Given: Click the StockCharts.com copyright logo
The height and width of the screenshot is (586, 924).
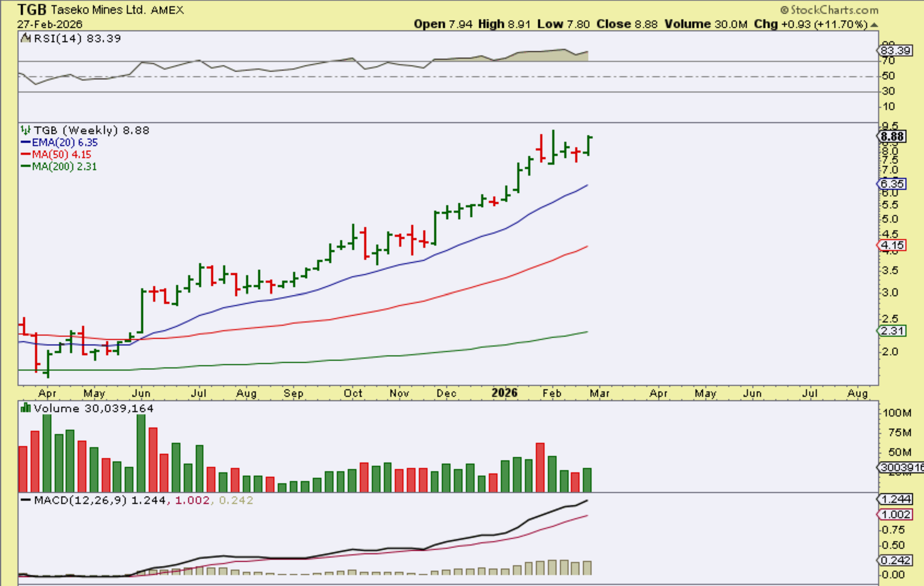Looking at the screenshot, I should (x=829, y=9).
